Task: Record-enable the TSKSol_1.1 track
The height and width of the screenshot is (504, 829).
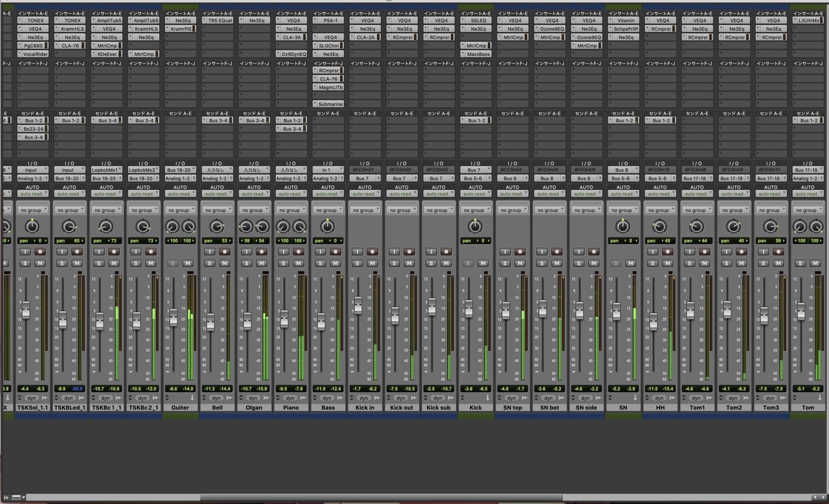Action: click(40, 251)
